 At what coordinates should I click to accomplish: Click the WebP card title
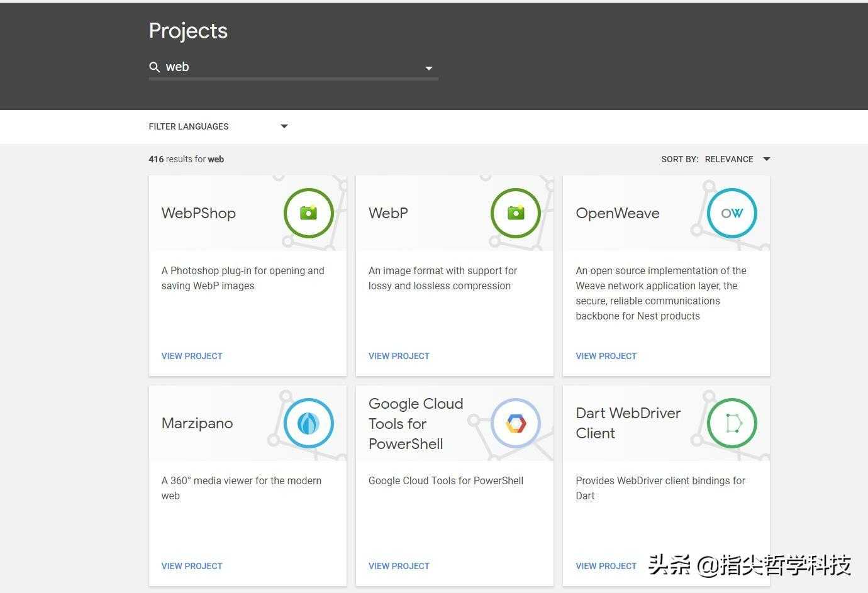click(388, 213)
